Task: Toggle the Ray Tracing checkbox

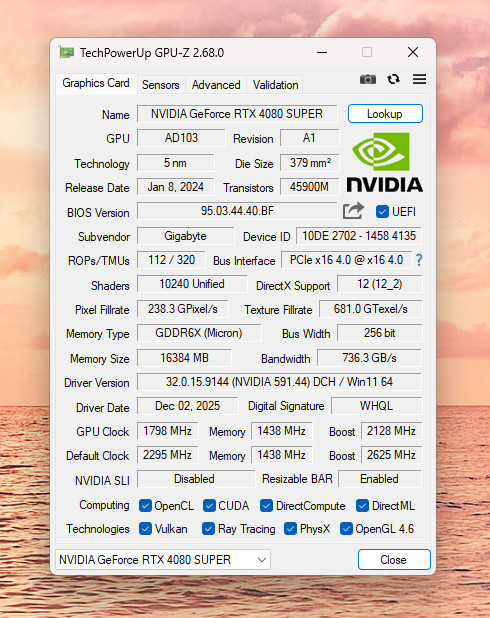Action: click(208, 529)
